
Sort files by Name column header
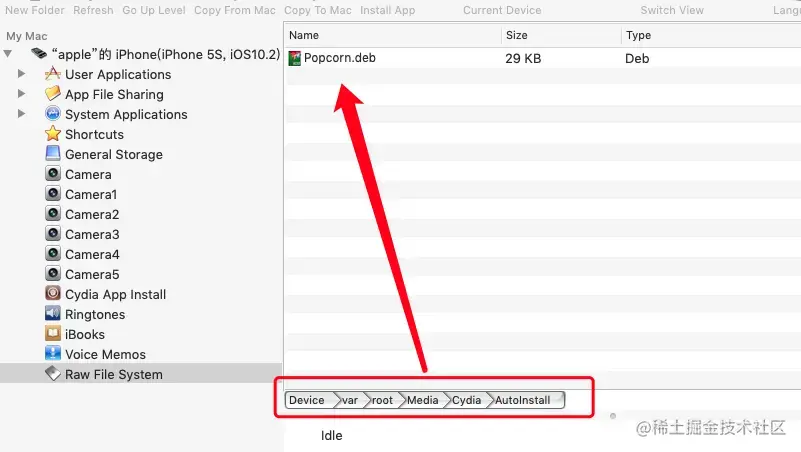(392, 35)
